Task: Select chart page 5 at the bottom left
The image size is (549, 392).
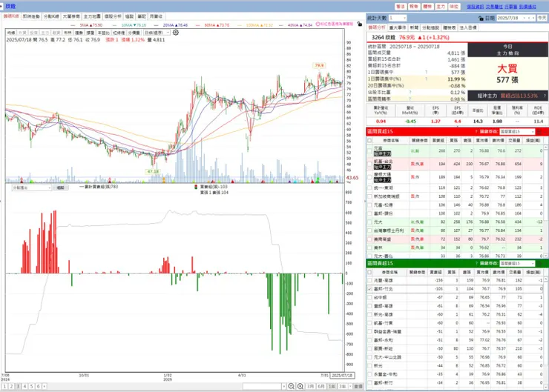Action: [x=31, y=386]
